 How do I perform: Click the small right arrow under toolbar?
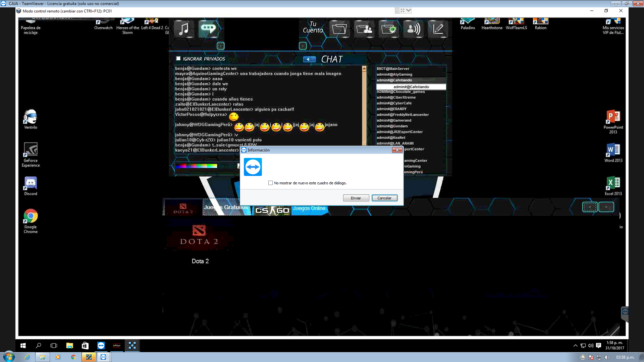[x=303, y=46]
